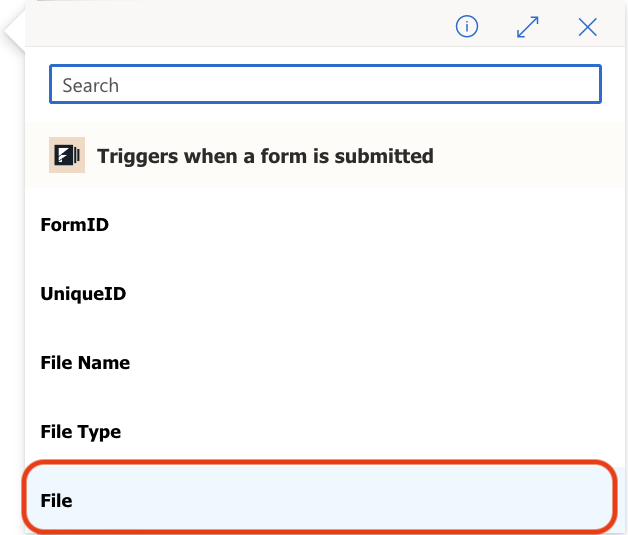This screenshot has width=628, height=535.
Task: Click FormID under the form trigger heading
Action: click(x=75, y=225)
